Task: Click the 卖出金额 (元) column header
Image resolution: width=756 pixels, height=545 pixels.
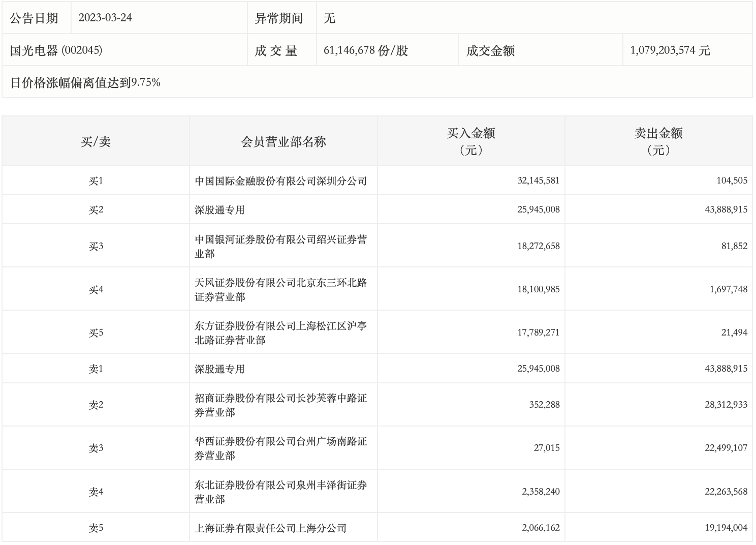Action: 658,141
